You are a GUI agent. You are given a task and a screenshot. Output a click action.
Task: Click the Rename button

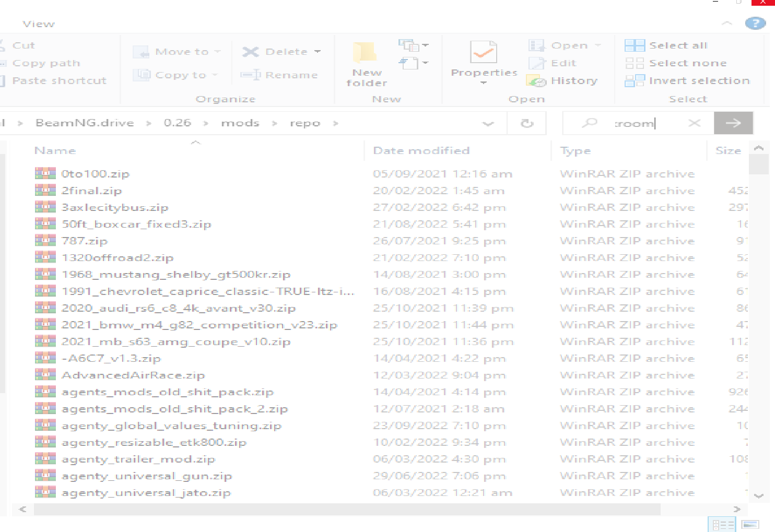point(279,75)
